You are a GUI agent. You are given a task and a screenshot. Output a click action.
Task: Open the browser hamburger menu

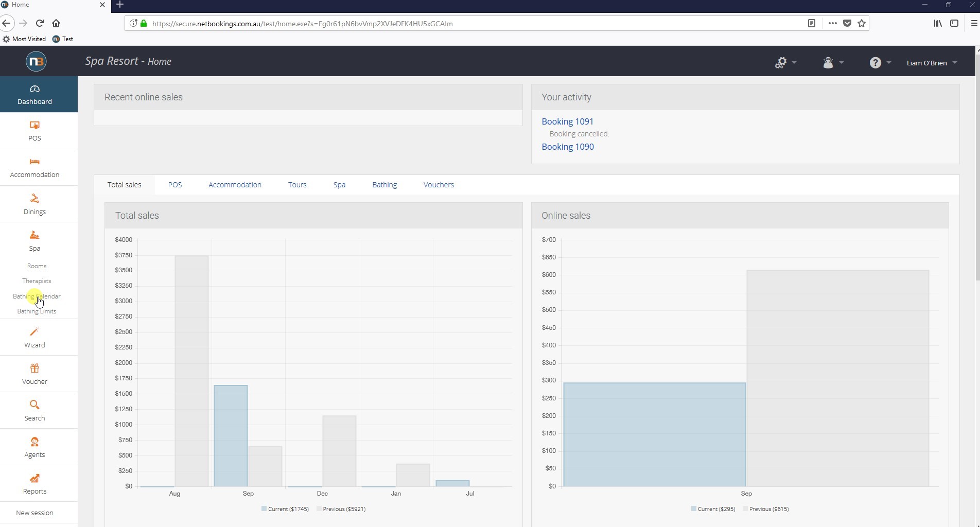click(x=974, y=23)
